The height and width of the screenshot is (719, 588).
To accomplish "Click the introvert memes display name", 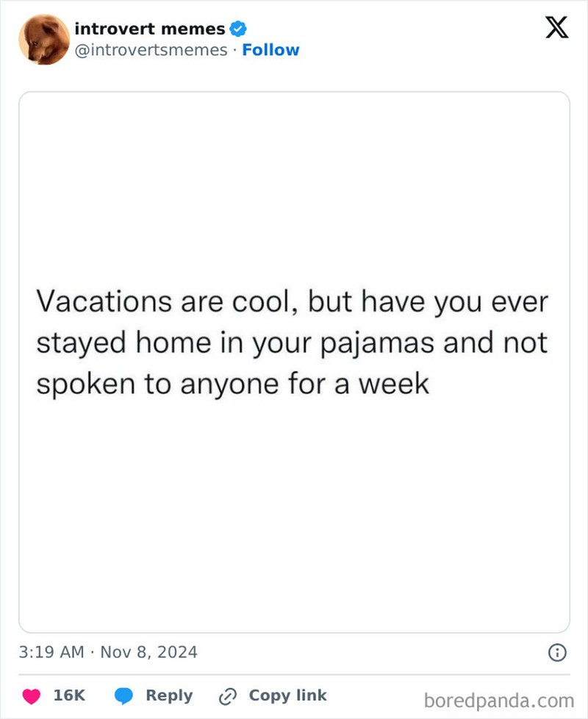I will point(150,29).
